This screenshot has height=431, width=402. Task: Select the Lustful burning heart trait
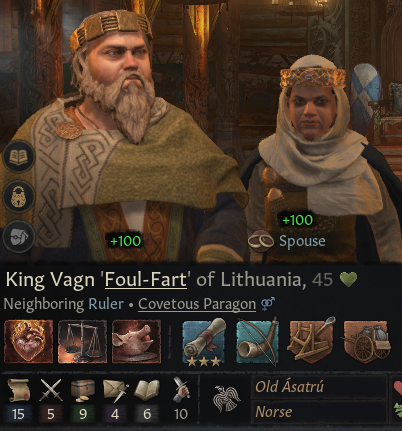click(x=28, y=341)
